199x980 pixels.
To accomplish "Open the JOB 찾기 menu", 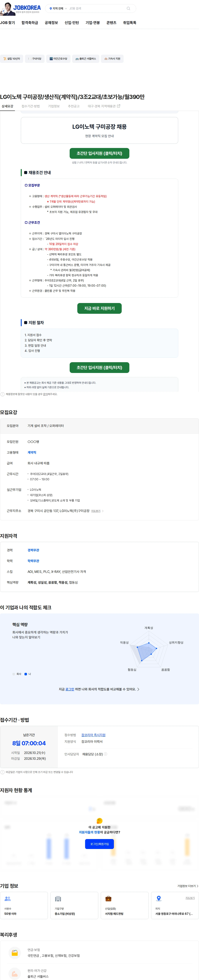I will pos(8,23).
